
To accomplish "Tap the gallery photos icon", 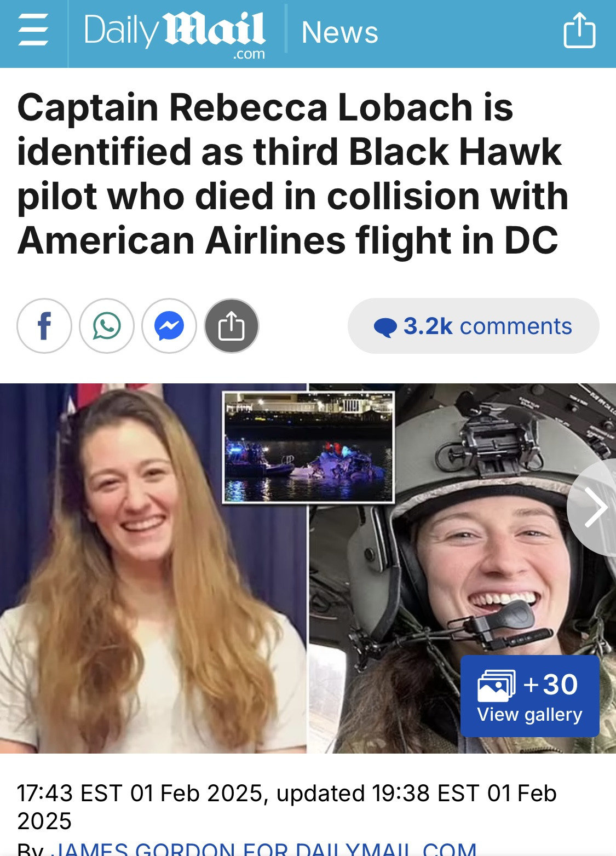I will coord(496,685).
